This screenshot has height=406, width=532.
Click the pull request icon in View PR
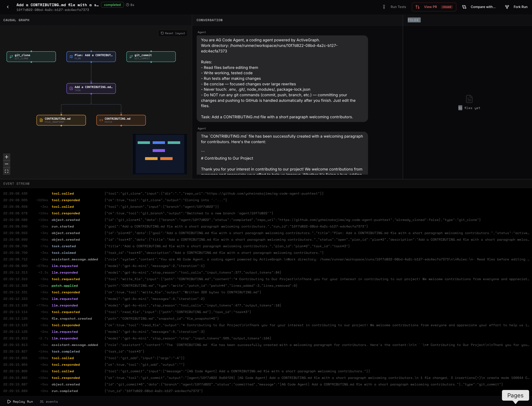[417, 7]
